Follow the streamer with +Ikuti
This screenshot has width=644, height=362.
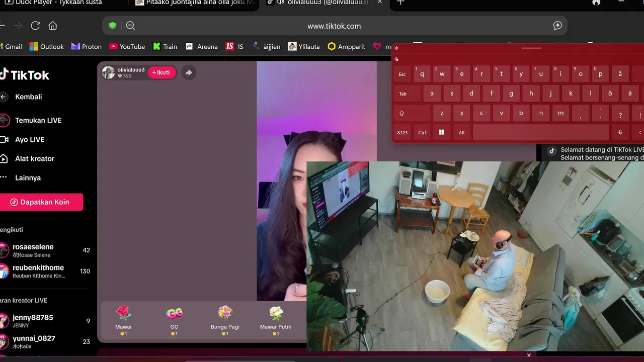(161, 72)
